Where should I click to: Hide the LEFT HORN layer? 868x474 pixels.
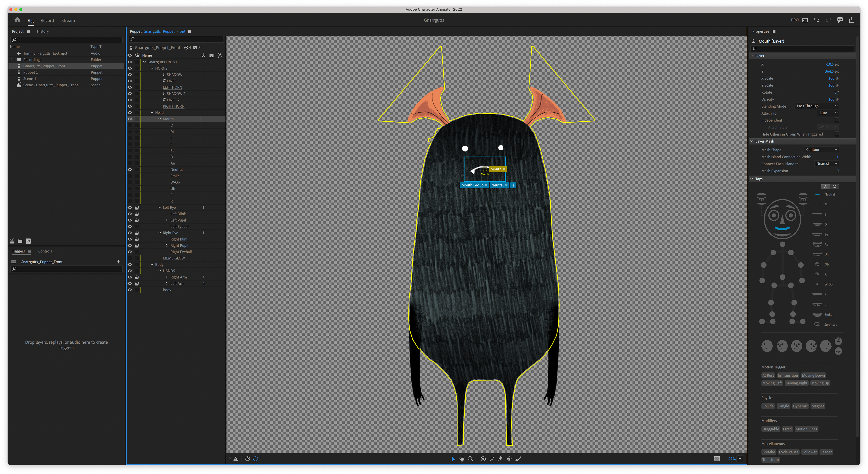(130, 87)
